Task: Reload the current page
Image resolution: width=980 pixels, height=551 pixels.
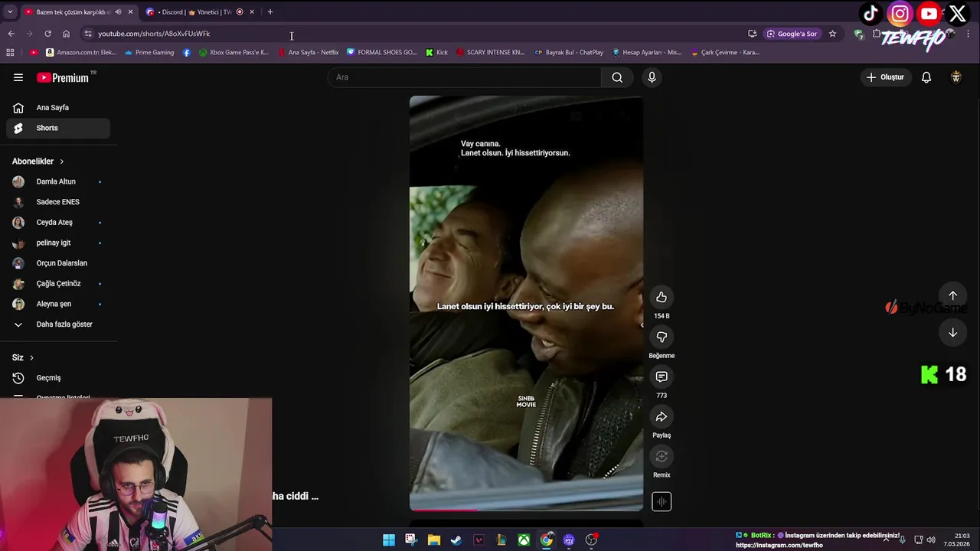Action: 47,34
